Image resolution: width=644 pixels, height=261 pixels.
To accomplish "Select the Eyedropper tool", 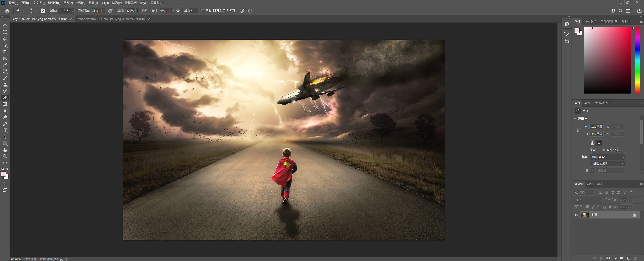I will 5,65.
